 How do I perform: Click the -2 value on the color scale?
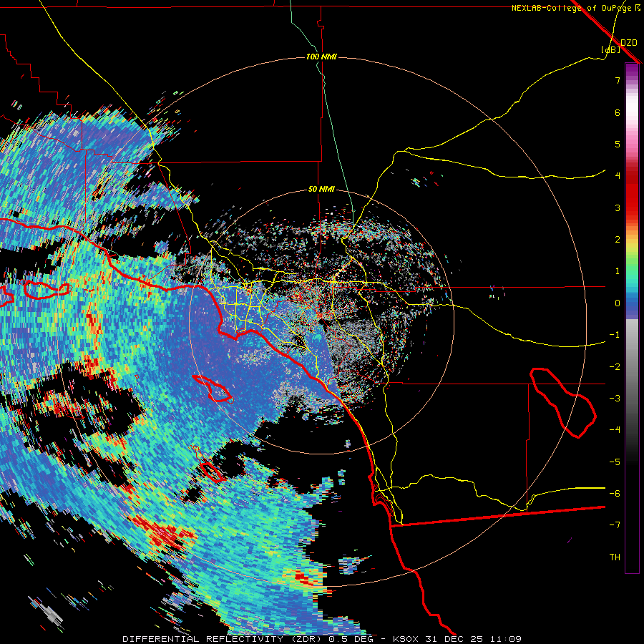click(615, 367)
